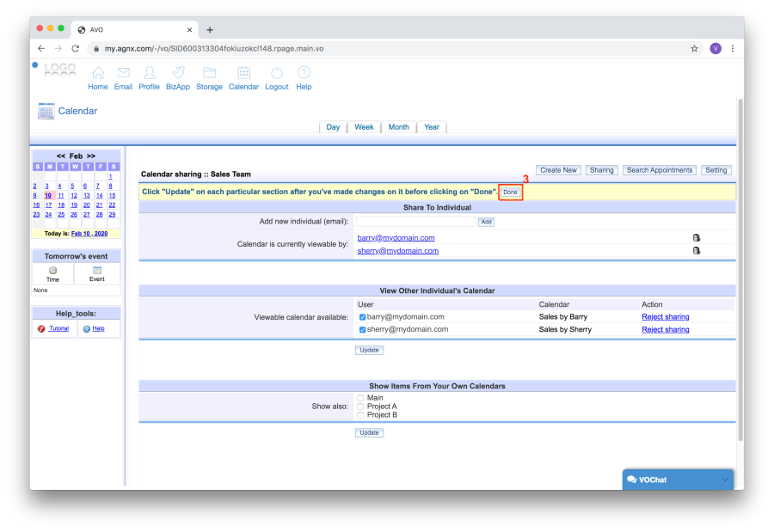Go to previous month with << arrow

point(61,156)
